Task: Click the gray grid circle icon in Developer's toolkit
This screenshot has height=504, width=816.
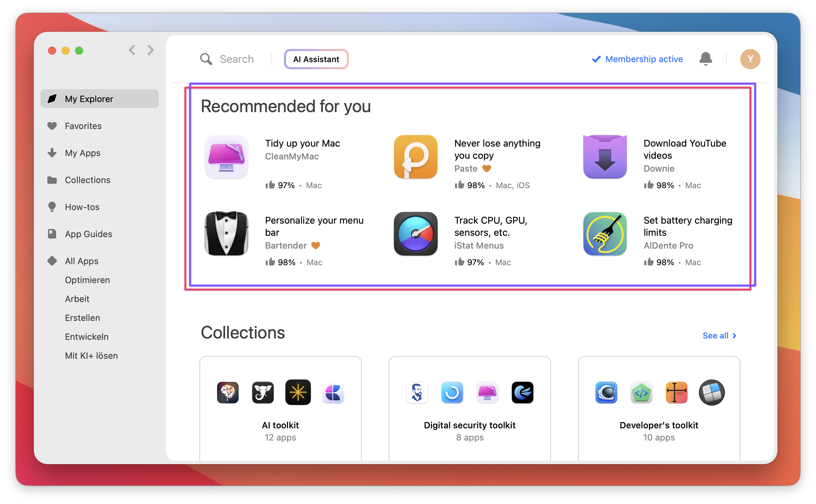Action: pos(712,393)
